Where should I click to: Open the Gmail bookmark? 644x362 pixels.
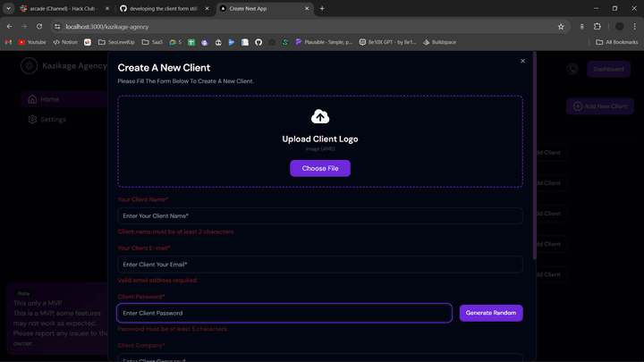[8, 42]
